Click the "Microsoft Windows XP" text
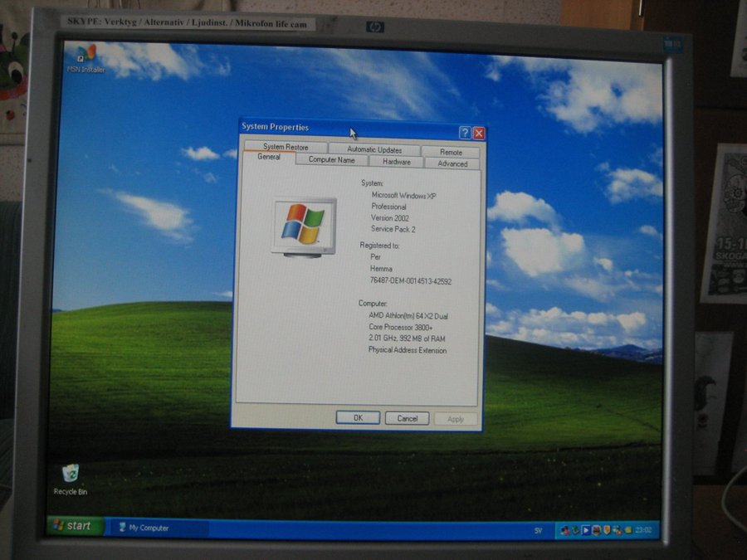This screenshot has height=560, width=747. click(403, 195)
